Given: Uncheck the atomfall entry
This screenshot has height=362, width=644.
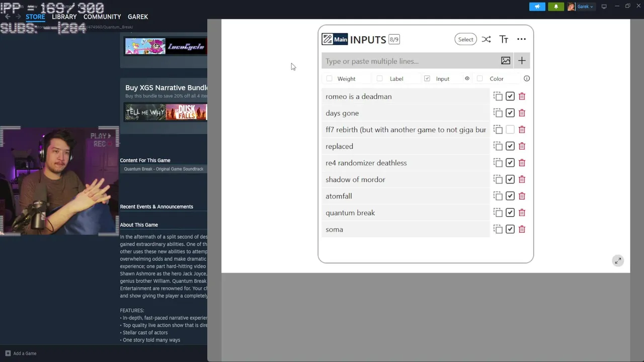Looking at the screenshot, I should pyautogui.click(x=510, y=196).
